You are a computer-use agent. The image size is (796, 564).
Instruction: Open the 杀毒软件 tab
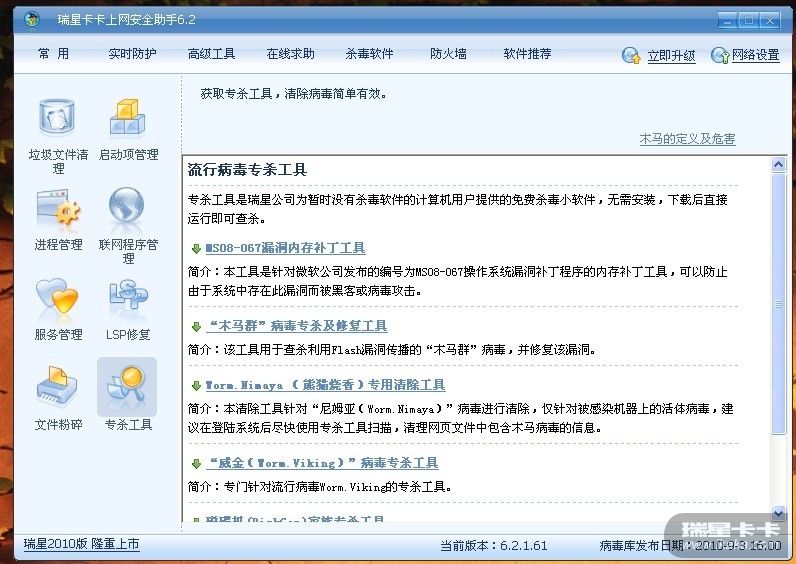coord(370,54)
